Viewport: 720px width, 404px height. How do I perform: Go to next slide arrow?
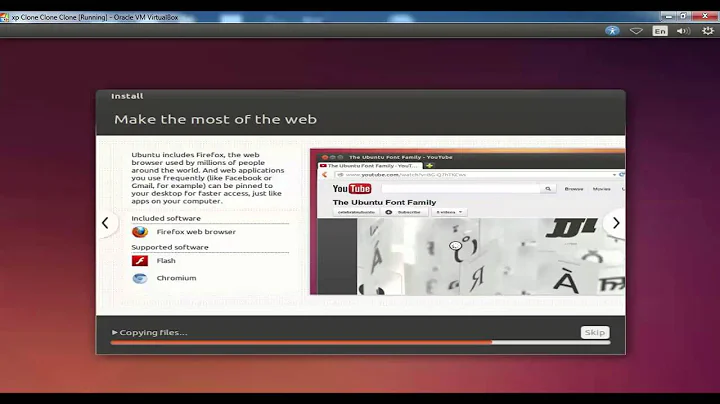[616, 223]
